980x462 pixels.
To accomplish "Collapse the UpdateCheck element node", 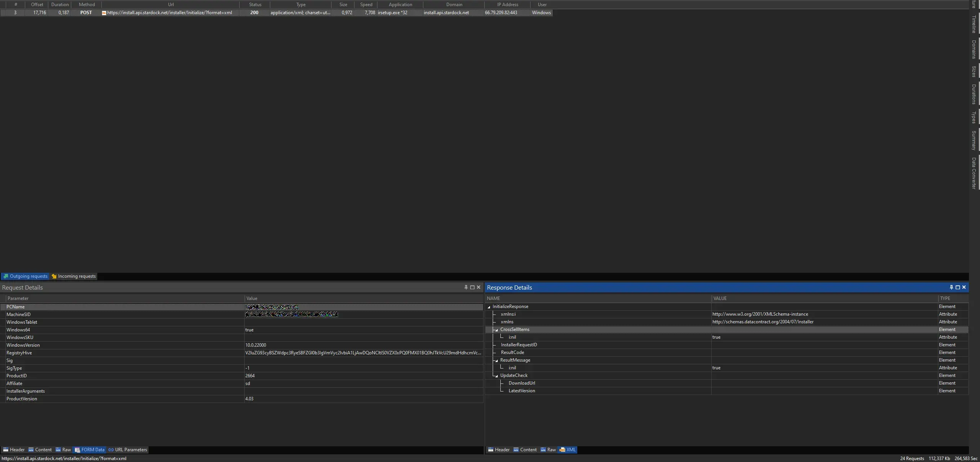I will point(496,376).
